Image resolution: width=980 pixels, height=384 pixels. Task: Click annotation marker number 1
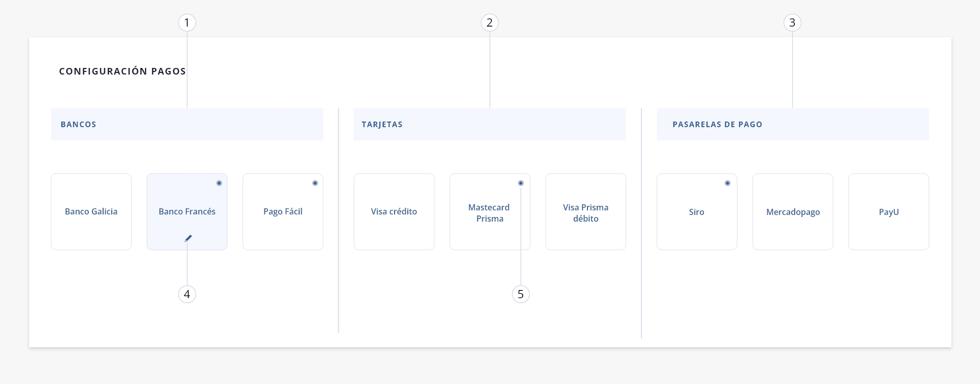pyautogui.click(x=187, y=22)
